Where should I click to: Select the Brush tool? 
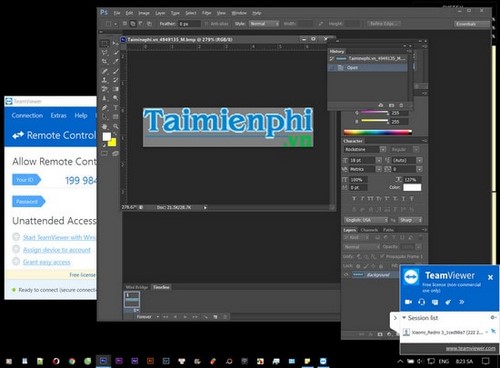[115, 71]
